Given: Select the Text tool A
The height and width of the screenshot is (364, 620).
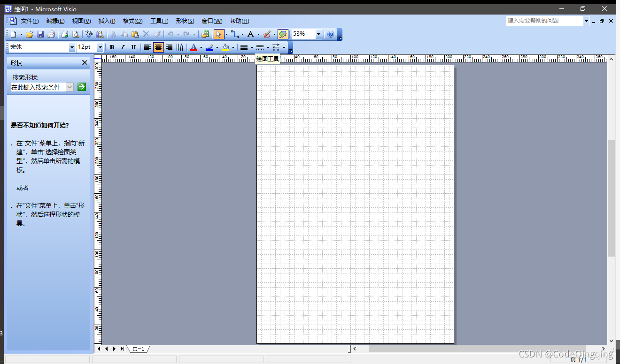Looking at the screenshot, I should tap(250, 34).
